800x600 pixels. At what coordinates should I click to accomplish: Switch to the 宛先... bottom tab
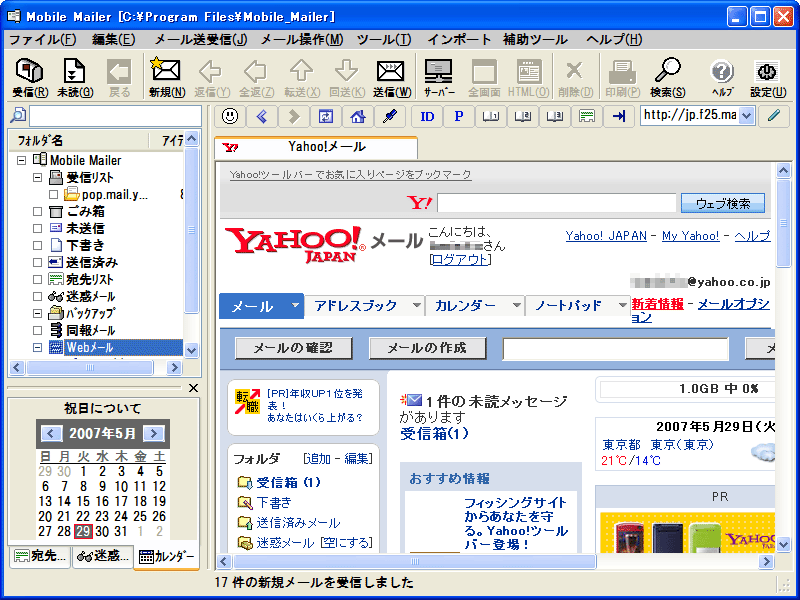[x=40, y=556]
